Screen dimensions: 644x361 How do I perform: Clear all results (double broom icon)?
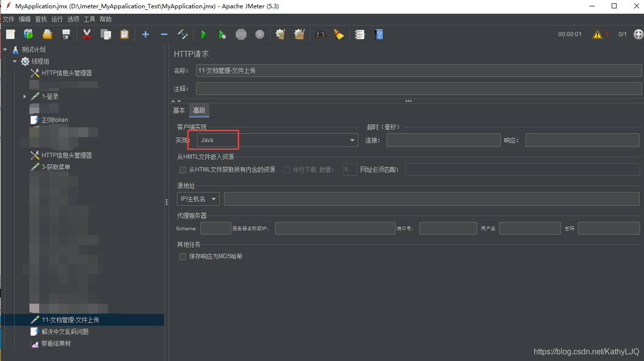(299, 34)
